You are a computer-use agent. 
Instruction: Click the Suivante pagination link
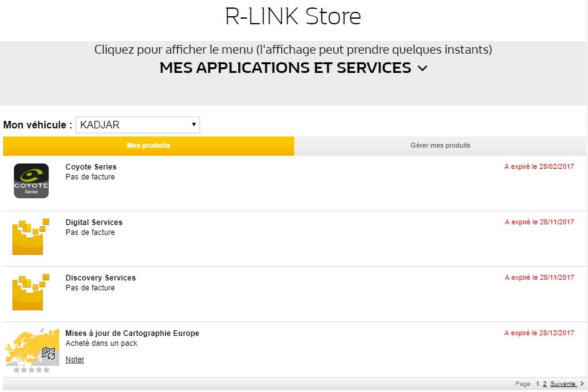point(563,384)
